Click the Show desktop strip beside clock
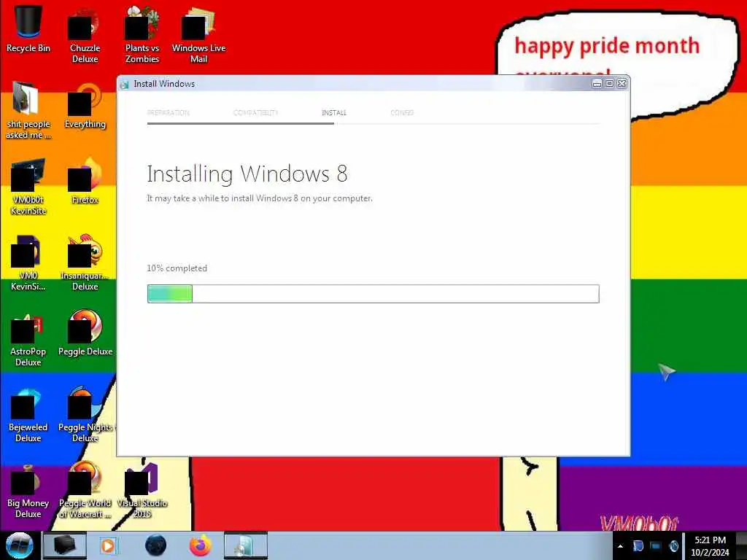The height and width of the screenshot is (560, 747). [743, 545]
